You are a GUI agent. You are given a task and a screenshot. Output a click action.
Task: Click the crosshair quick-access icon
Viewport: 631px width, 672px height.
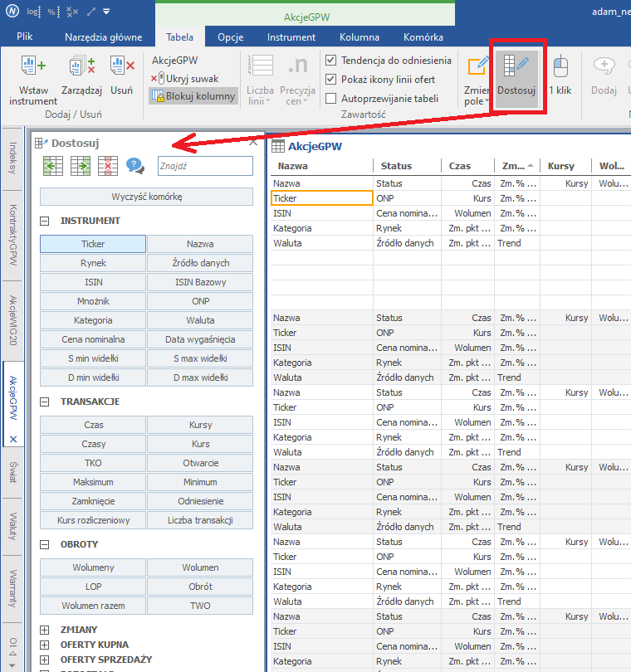point(72,12)
